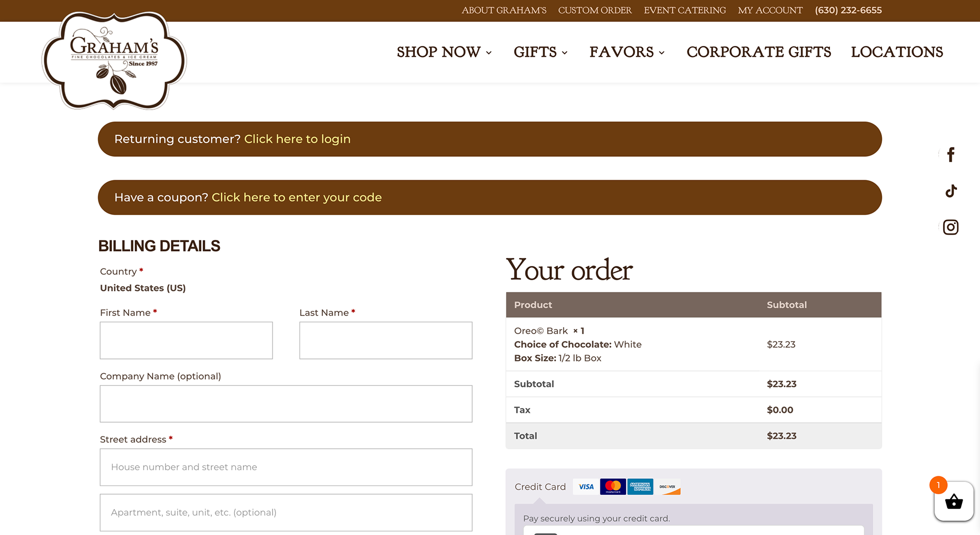Click the Visa card icon
The width and height of the screenshot is (980, 535).
tap(586, 487)
